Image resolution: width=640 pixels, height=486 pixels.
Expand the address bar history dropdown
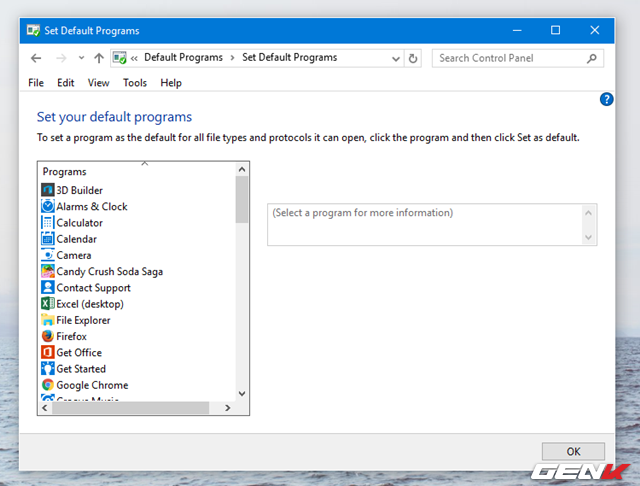click(396, 59)
